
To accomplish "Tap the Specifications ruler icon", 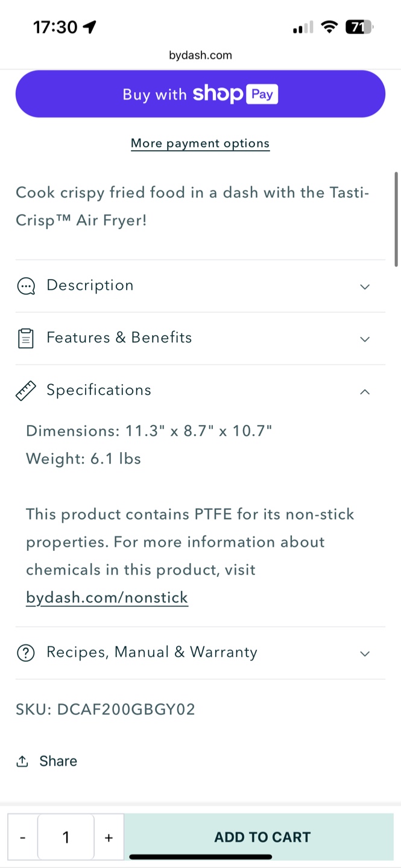I will (26, 391).
